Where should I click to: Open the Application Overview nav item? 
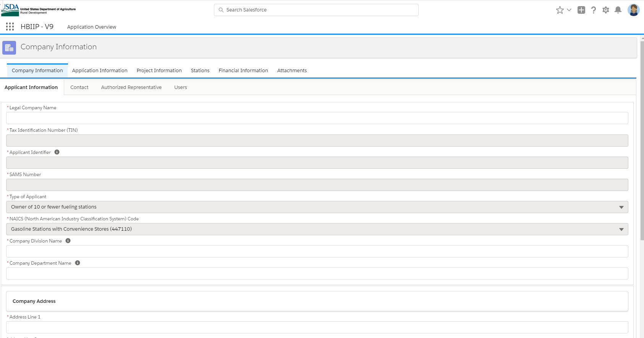pos(92,27)
